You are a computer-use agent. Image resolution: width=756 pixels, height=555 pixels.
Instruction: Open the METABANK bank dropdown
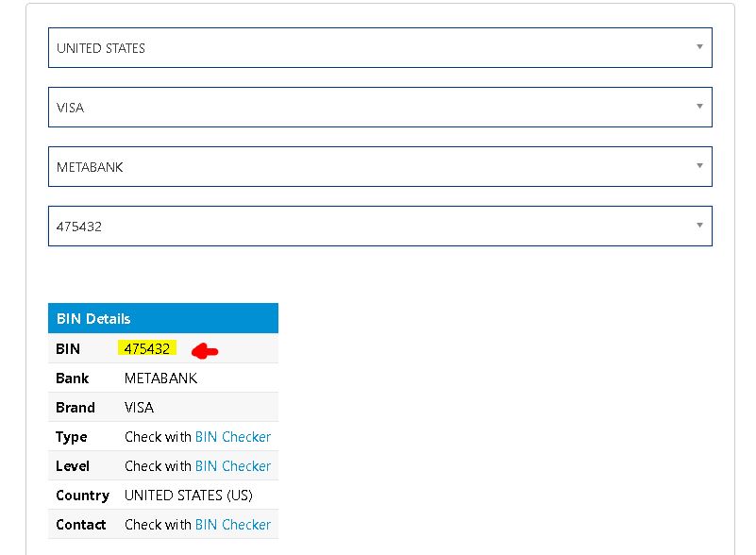pyautogui.click(x=380, y=166)
